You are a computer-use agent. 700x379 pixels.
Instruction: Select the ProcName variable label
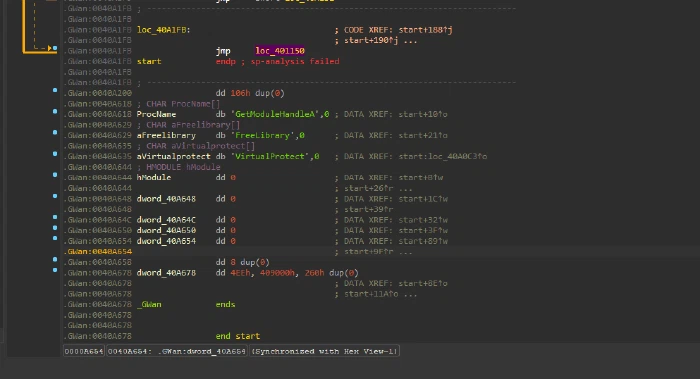(156, 114)
